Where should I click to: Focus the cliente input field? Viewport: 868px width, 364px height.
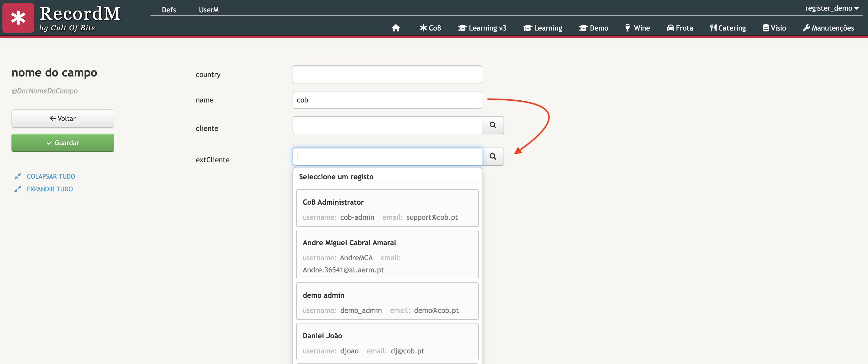(387, 125)
